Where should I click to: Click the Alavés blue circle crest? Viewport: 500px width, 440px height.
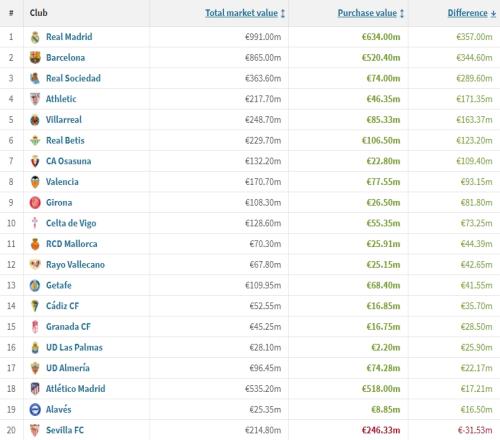(x=35, y=409)
